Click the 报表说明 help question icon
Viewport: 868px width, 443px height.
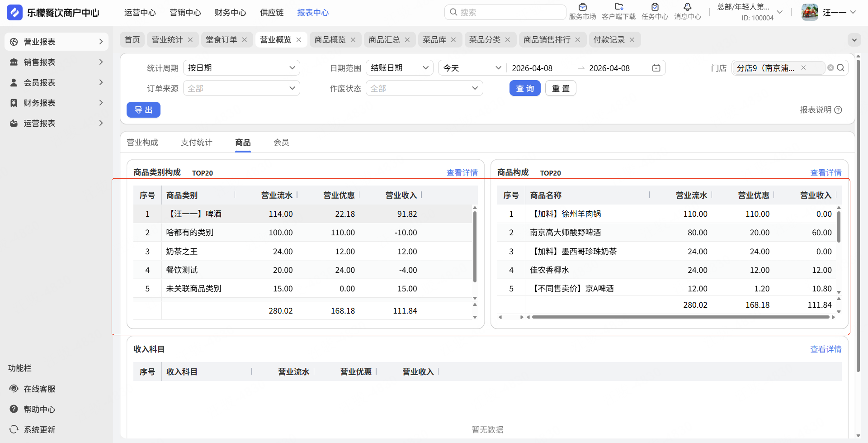838,110
